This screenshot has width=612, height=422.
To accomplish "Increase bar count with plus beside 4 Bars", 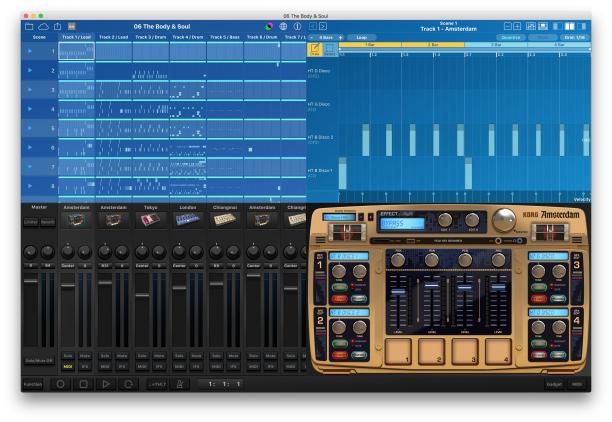I will (340, 37).
